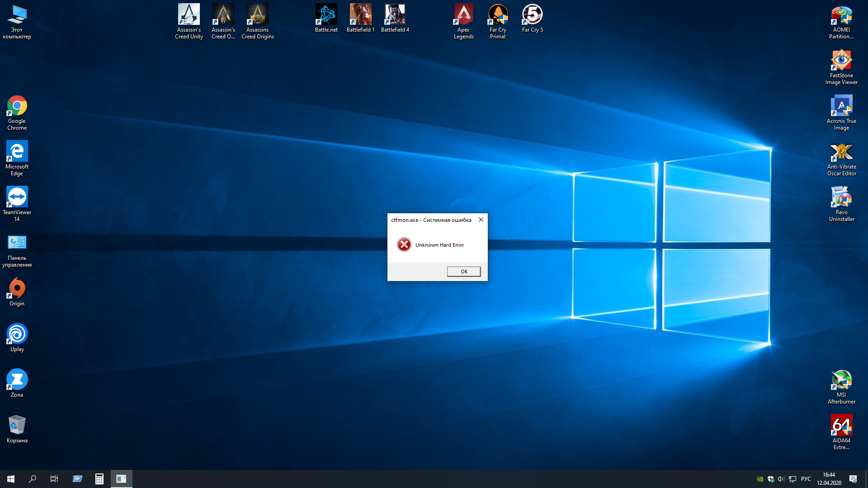Image resolution: width=868 pixels, height=488 pixels.
Task: Open Windows taskbar calendar/clock
Action: tap(829, 479)
